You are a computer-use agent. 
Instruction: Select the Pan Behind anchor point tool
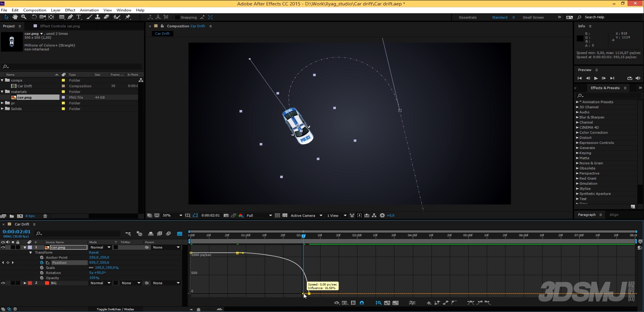(51, 17)
